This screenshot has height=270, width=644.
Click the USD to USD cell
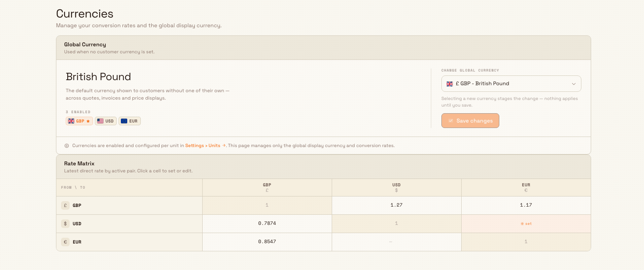click(x=397, y=223)
